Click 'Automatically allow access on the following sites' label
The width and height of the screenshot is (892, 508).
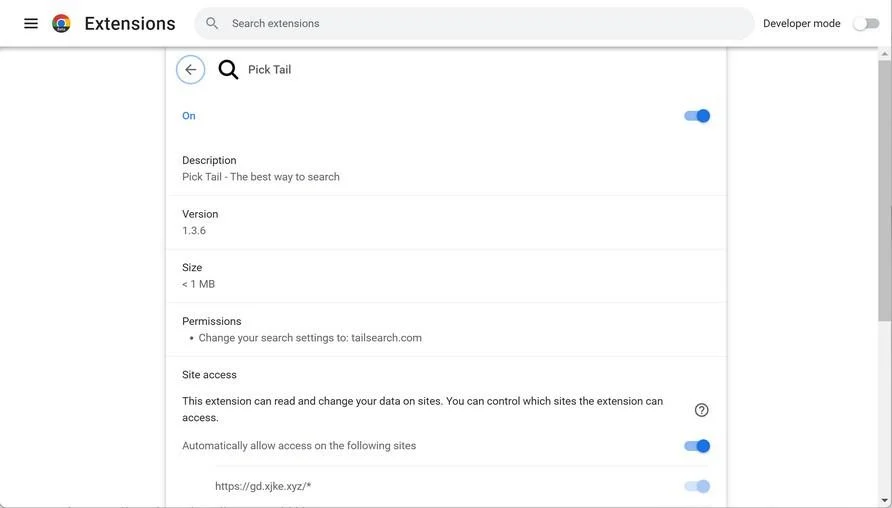pos(299,446)
